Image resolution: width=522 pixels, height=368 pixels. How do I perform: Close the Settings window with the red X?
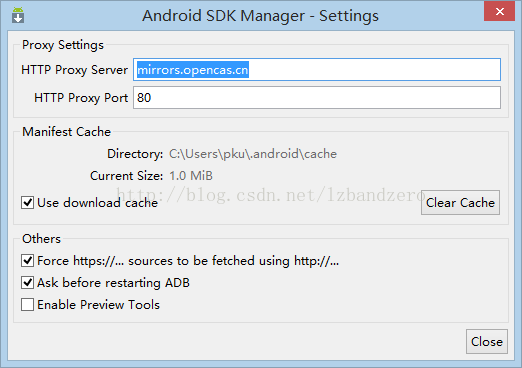pos(499,11)
